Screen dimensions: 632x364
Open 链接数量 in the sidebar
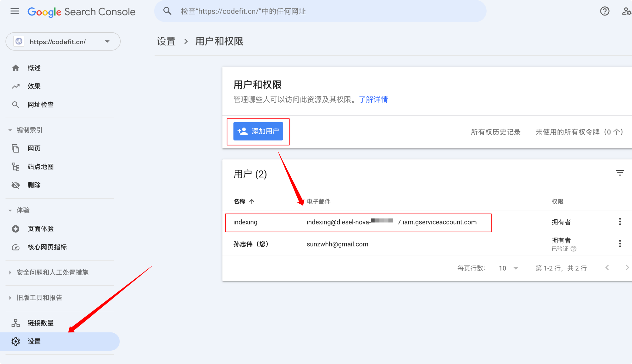[x=60, y=323]
